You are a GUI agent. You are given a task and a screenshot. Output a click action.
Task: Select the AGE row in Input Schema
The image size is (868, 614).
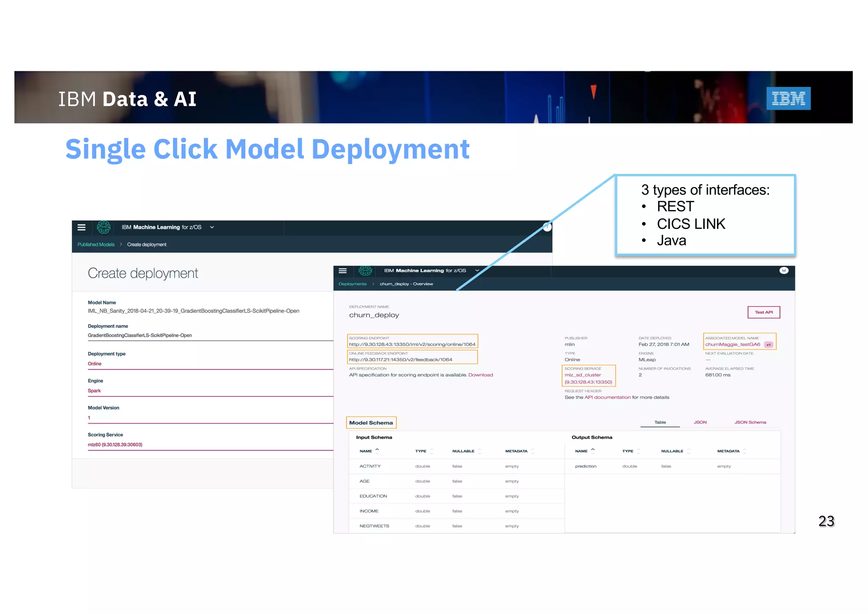coord(456,481)
